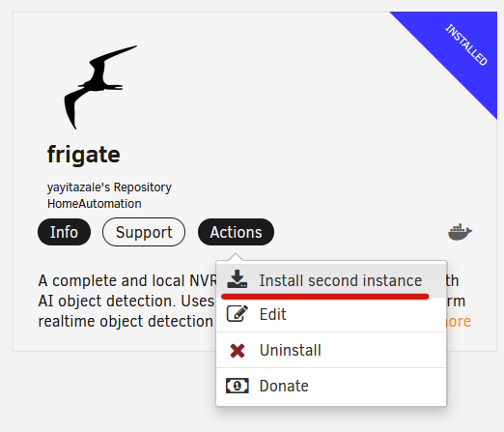Viewport: 504px width, 432px height.
Task: Click the red X uninstall icon
Action: click(238, 351)
